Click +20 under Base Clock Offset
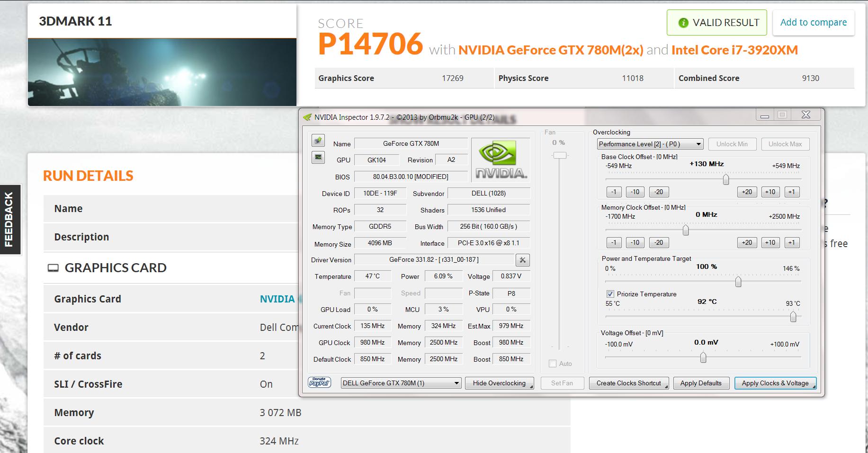The width and height of the screenshot is (868, 453). click(x=747, y=192)
